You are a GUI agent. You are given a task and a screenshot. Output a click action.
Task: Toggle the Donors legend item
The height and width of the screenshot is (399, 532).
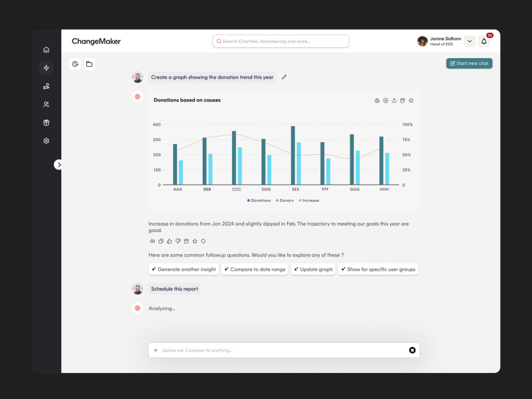tap(285, 201)
